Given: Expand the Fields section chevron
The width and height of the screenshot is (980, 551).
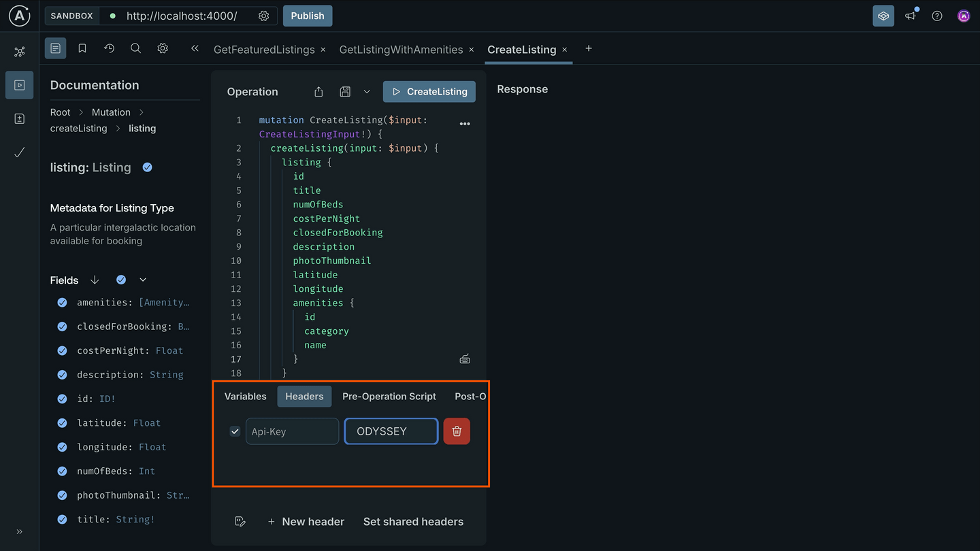Looking at the screenshot, I should pos(143,279).
